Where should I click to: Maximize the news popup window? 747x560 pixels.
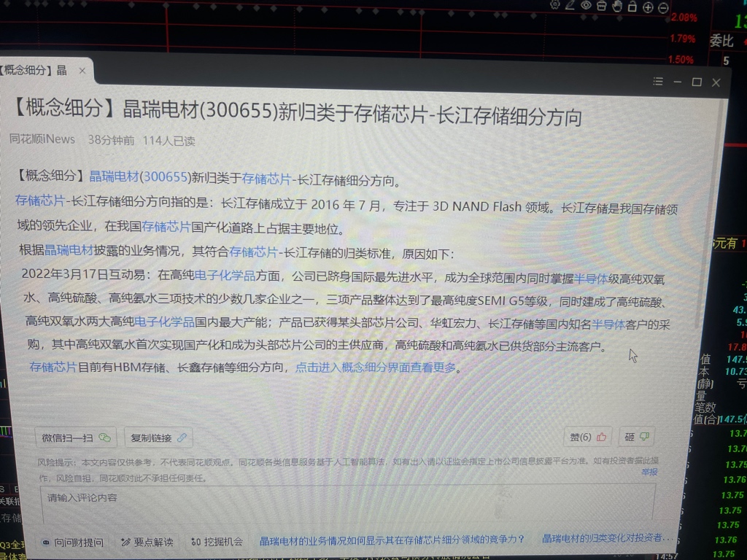(697, 82)
